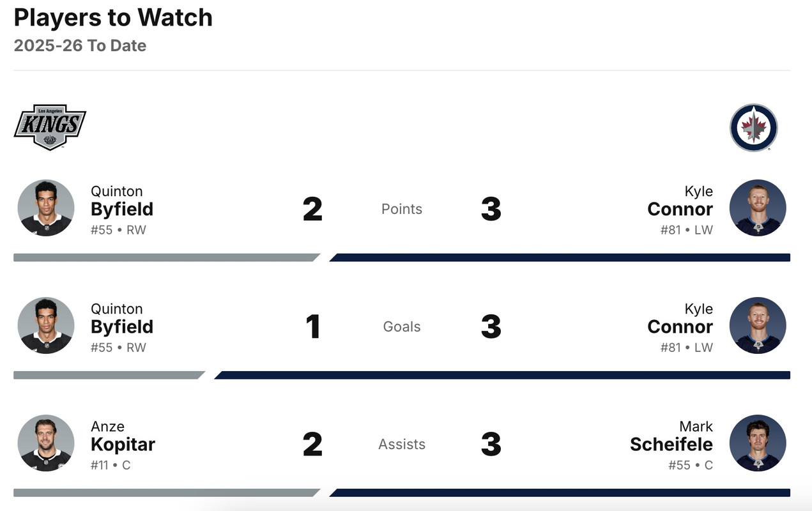812x511 pixels.
Task: Open the Quinton Byfield name link beside Points
Action: [122, 208]
